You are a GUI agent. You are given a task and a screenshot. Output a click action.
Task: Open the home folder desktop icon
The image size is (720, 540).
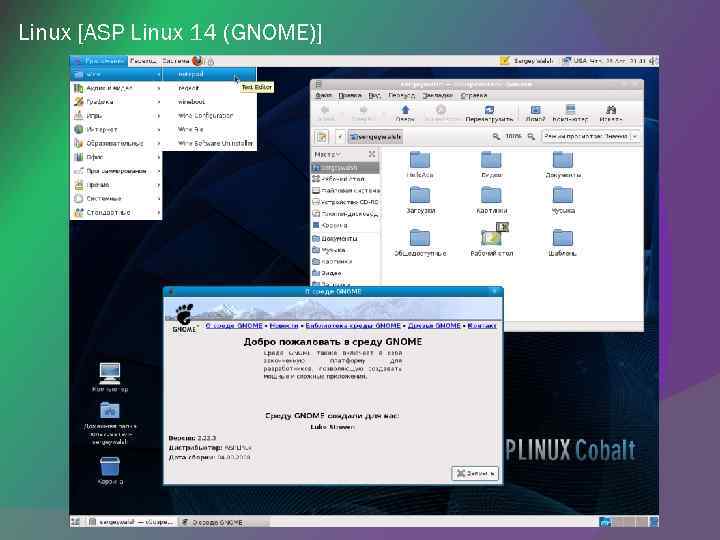click(x=110, y=423)
